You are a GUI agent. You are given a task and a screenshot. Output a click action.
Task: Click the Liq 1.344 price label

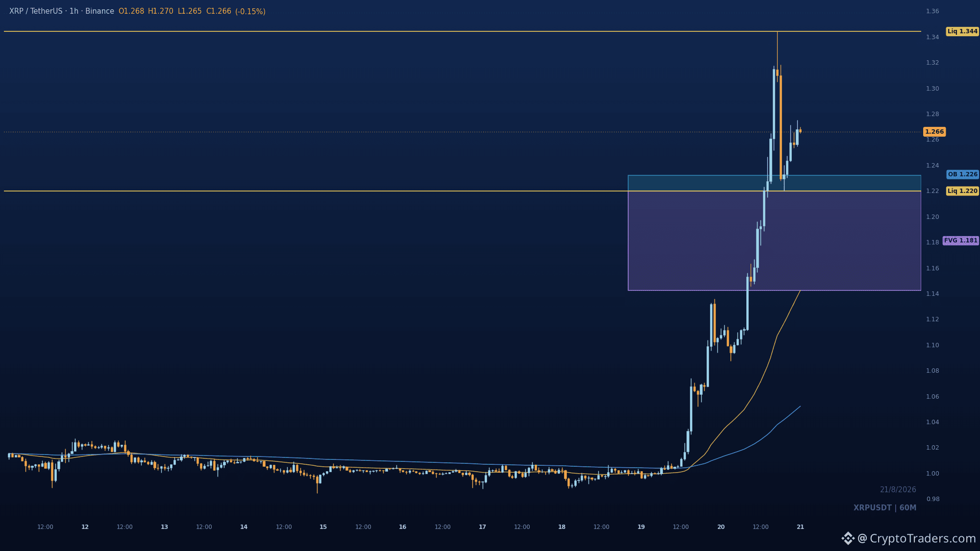[962, 31]
